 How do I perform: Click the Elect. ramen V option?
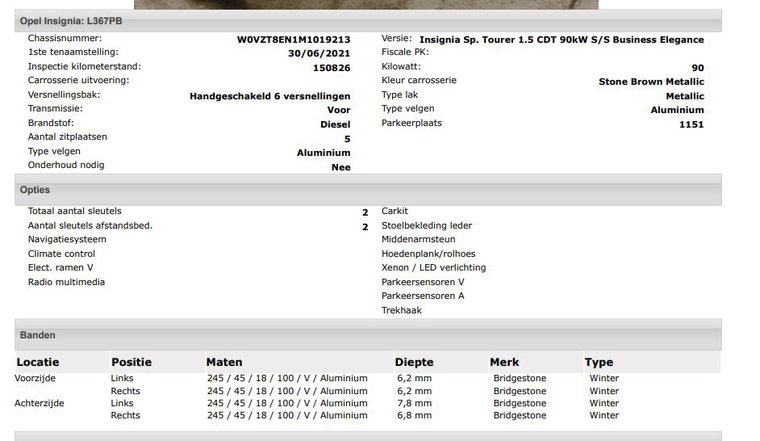[x=60, y=268]
